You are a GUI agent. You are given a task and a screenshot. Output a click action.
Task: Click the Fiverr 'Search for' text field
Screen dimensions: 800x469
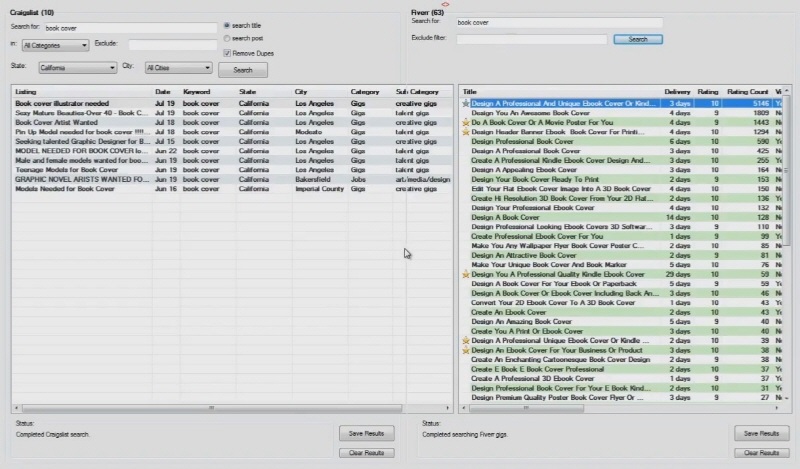pos(560,22)
